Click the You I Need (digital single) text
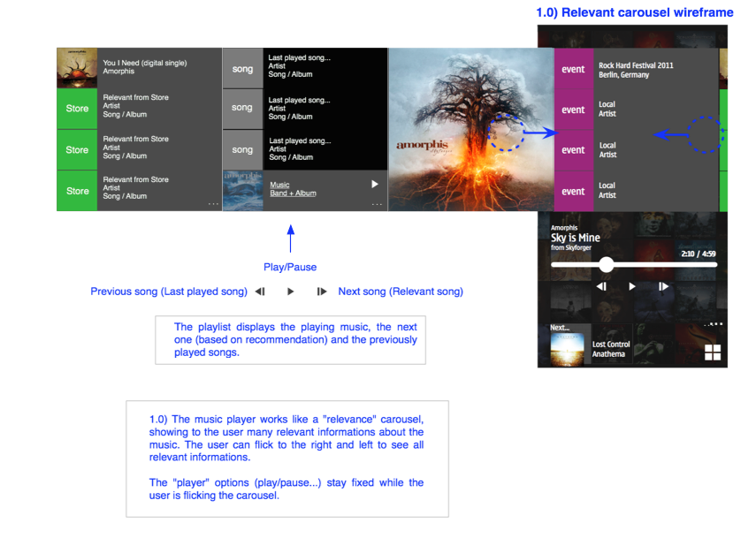 (145, 63)
